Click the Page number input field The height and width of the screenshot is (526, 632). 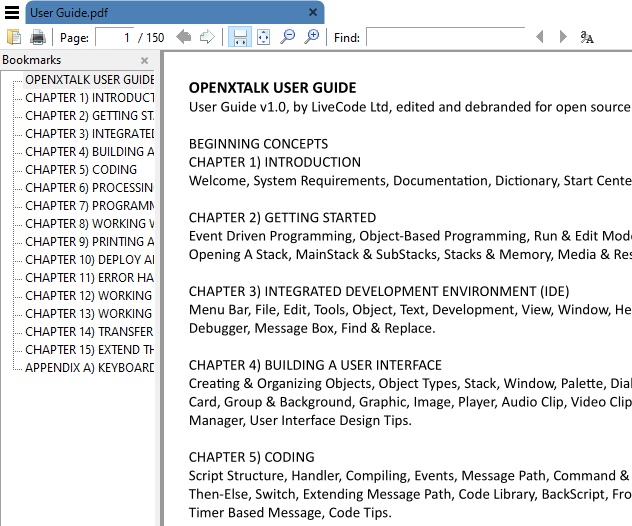(x=114, y=37)
